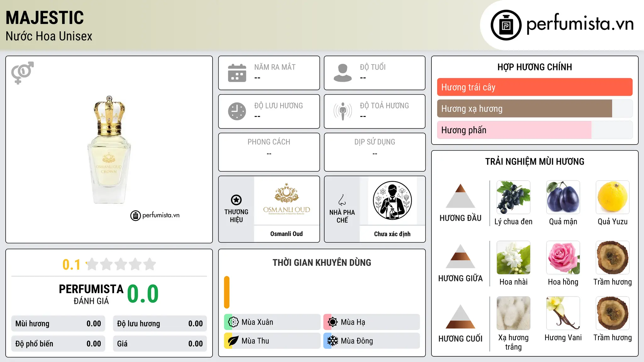Viewport: 644px width, 362px height.
Task: Click the Chưa xác định perfumer label
Action: [392, 234]
